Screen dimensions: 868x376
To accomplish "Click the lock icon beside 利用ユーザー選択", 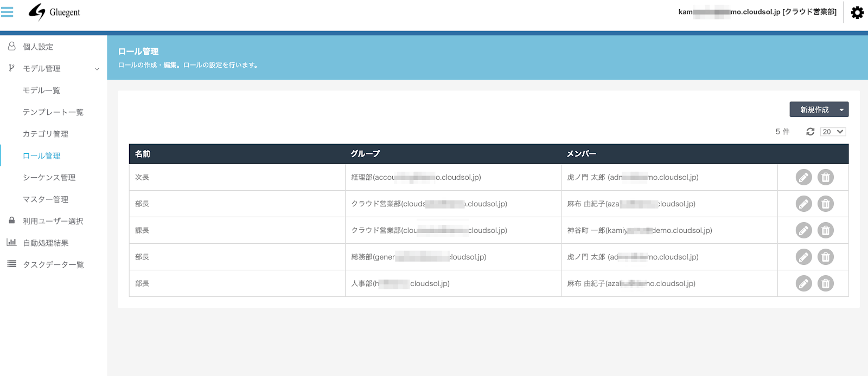I will pyautogui.click(x=11, y=221).
